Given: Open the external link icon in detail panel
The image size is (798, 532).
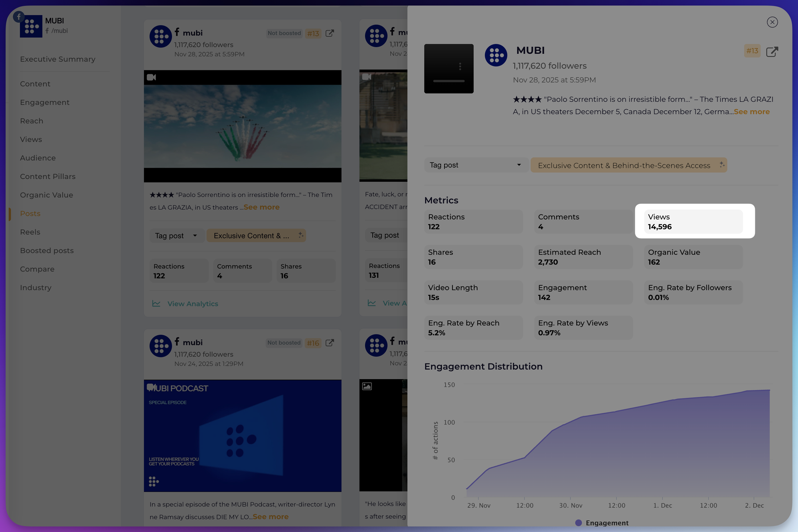Looking at the screenshot, I should click(772, 52).
